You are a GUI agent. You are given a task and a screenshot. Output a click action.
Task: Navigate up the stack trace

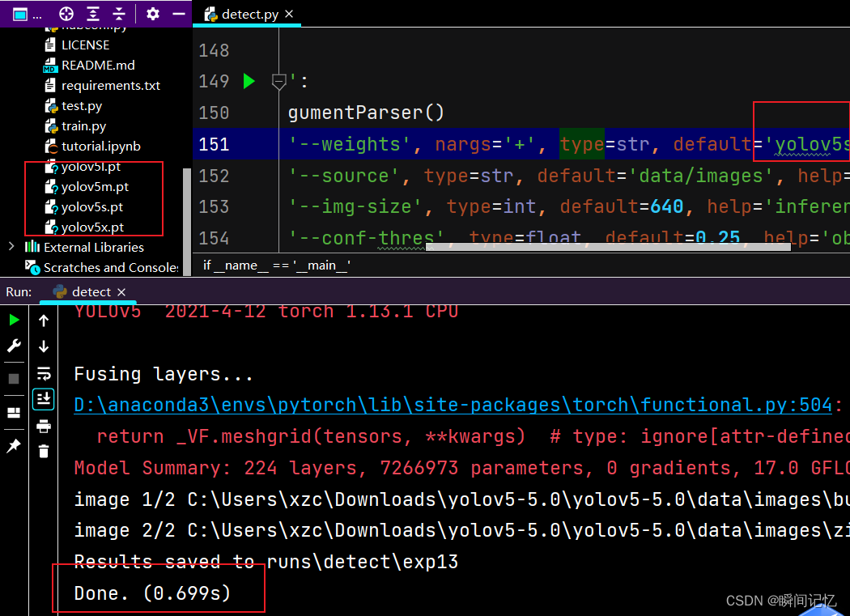(43, 320)
